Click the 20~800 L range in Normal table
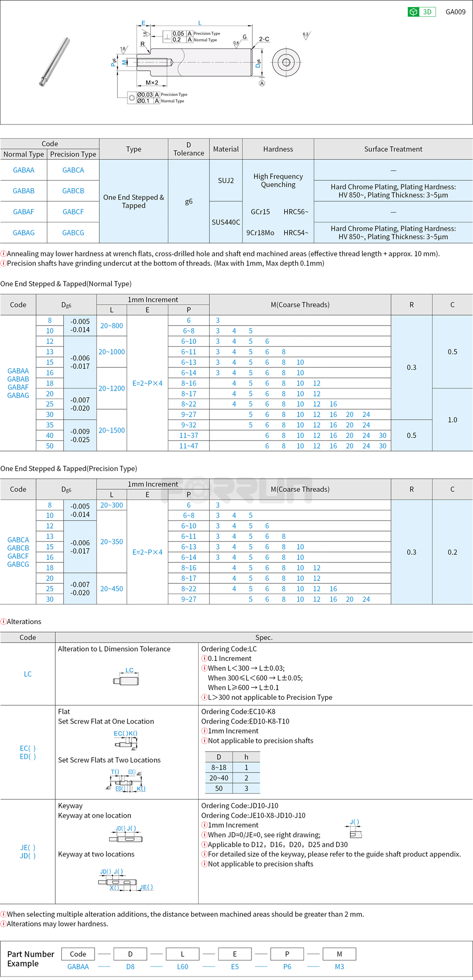Viewport: 473px width, 980px height. (x=112, y=326)
